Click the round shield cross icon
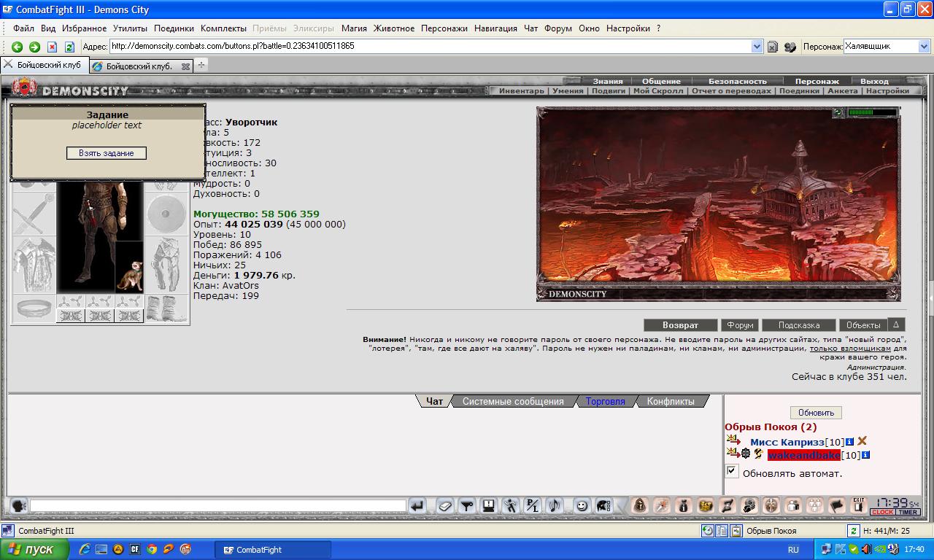The width and height of the screenshot is (934, 560). (771, 505)
